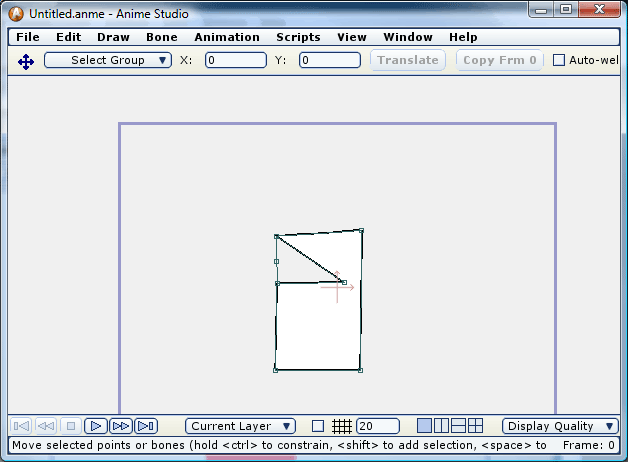628x462 pixels.
Task: Open the Window menu
Action: tap(408, 37)
